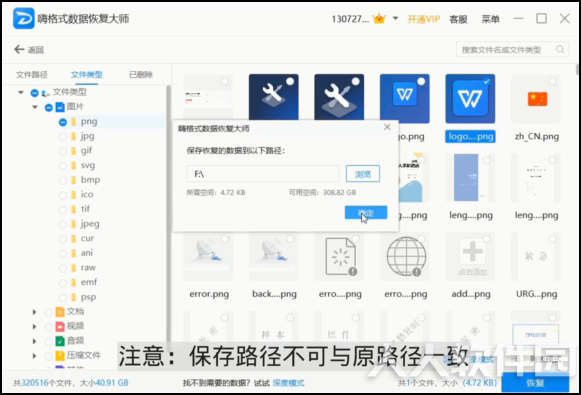
Task: Open the 菜单 menu
Action: [x=490, y=19]
